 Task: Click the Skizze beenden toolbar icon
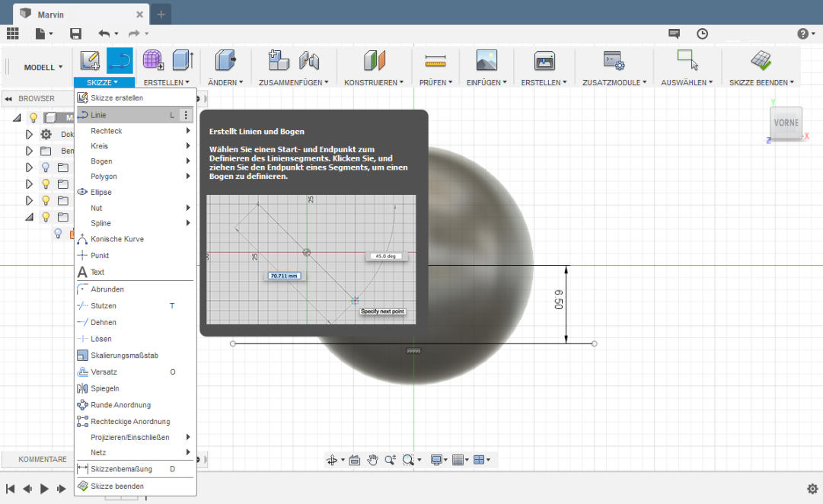(x=761, y=60)
